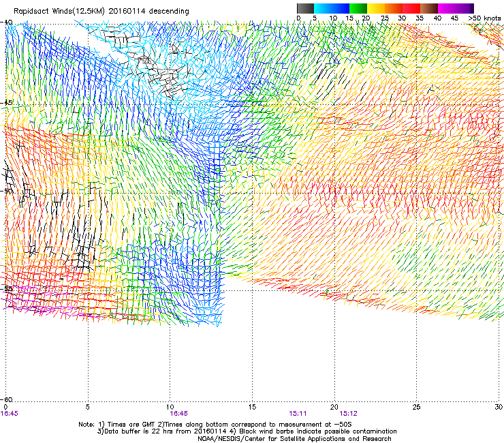Click the '40' label under the color legend

point(437,18)
